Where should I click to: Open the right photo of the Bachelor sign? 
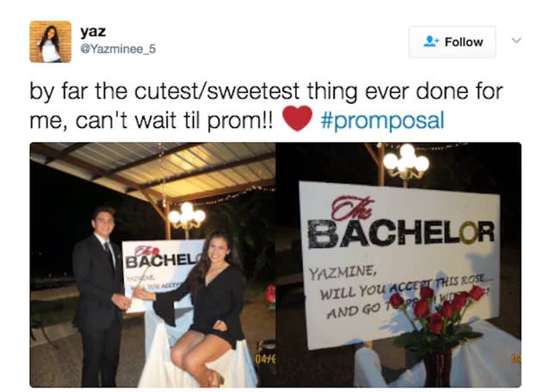point(398,265)
